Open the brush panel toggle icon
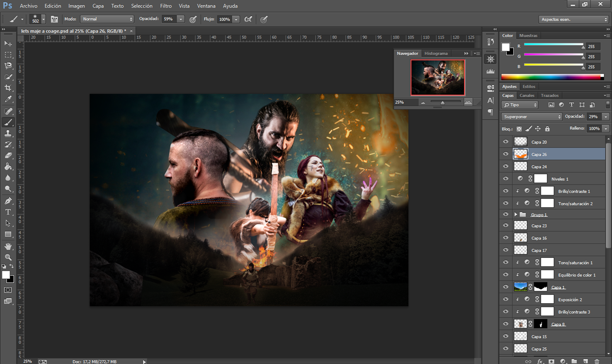 pyautogui.click(x=54, y=19)
